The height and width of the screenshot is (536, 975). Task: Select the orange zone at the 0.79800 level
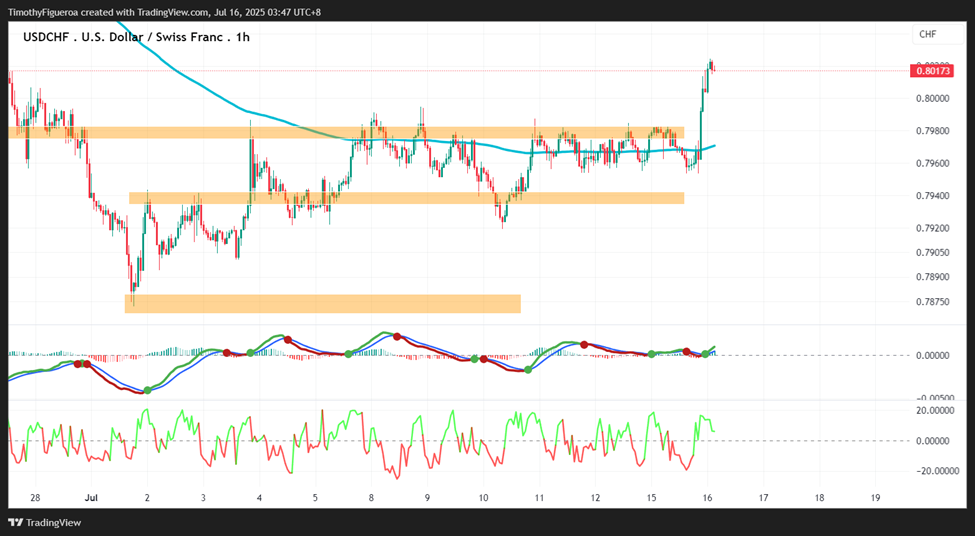point(346,132)
